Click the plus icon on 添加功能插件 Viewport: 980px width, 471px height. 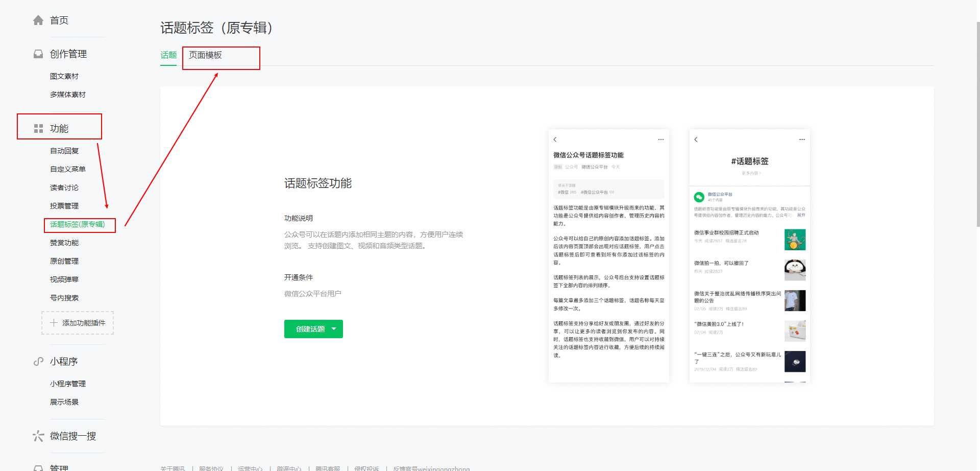[53, 322]
